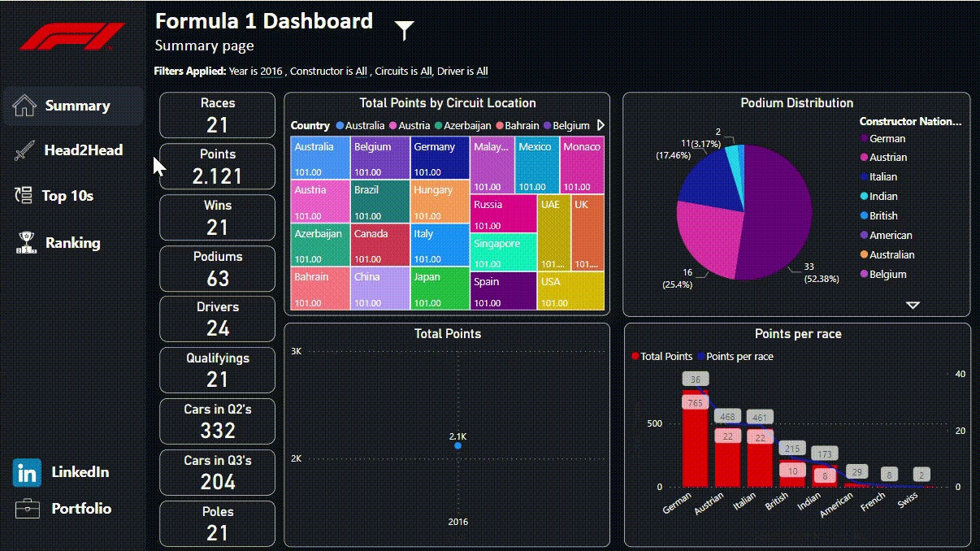Navigate to the Top 10s page
Viewport: 980px width, 551px height.
coord(68,195)
